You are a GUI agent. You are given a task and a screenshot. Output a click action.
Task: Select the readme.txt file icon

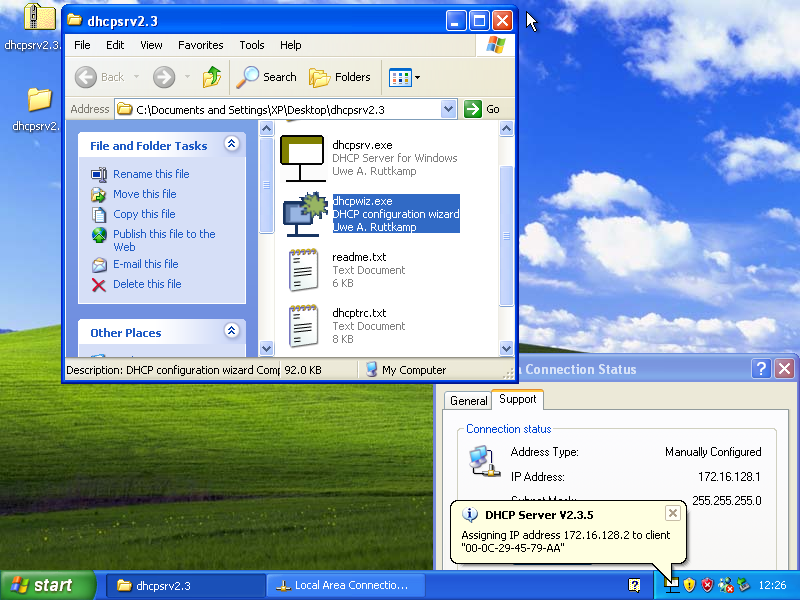[303, 269]
